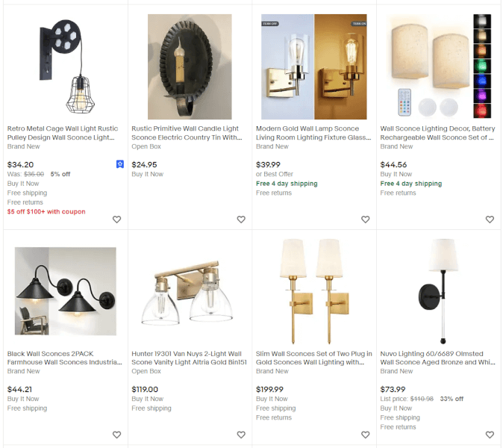Heart the Nuvo Lighting Olmsted sconce
The image size is (503, 448).
click(x=490, y=435)
